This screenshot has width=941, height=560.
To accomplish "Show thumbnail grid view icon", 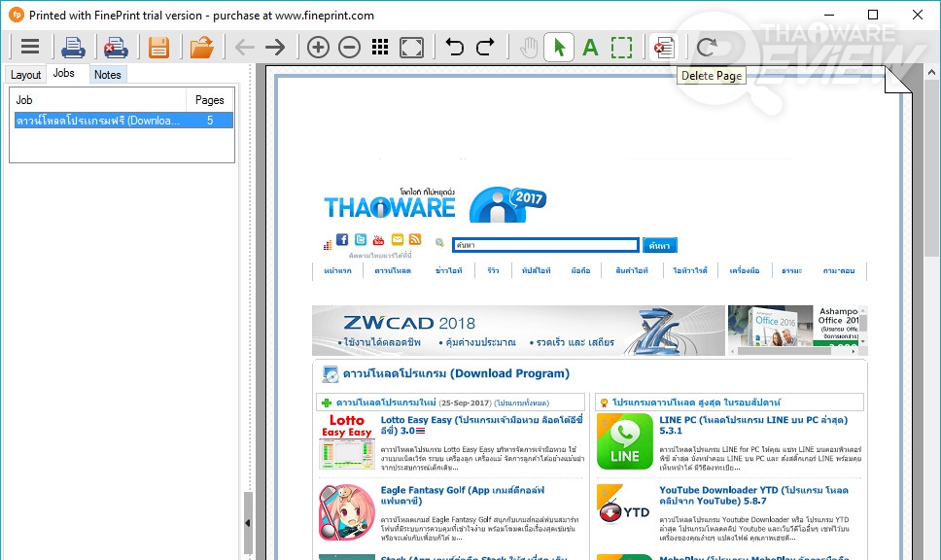I will [380, 47].
